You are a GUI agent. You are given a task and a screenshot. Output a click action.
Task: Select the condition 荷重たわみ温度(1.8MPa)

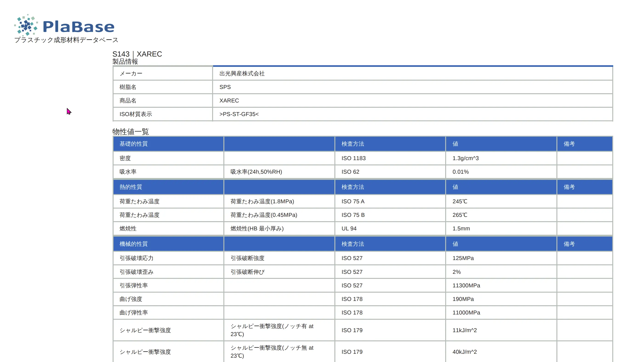pos(262,201)
